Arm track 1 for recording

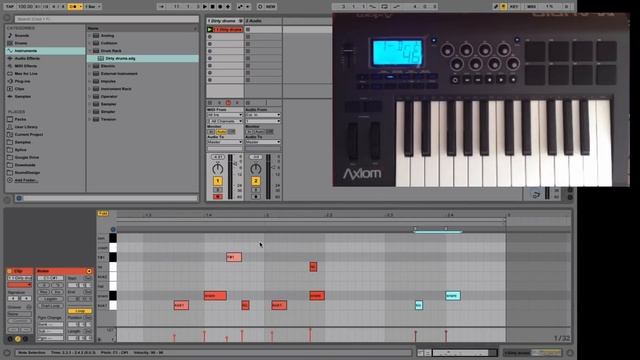coord(218,197)
